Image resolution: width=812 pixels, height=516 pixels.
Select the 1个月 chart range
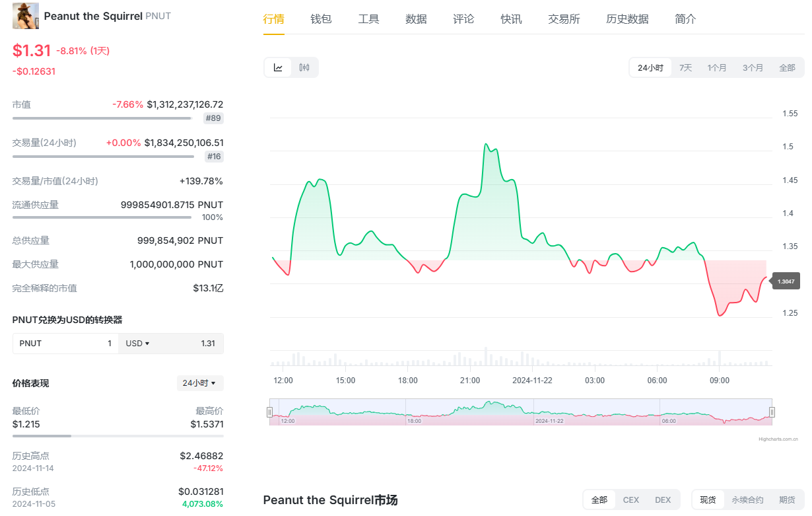[x=717, y=67]
